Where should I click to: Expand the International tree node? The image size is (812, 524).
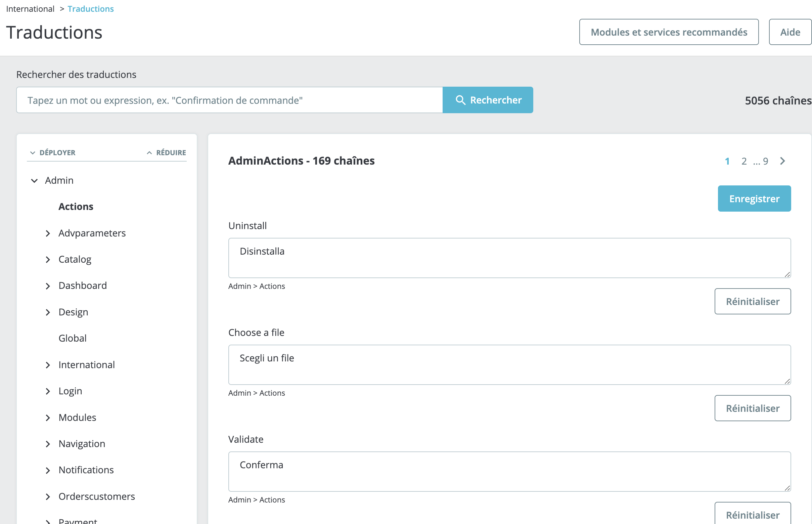[x=48, y=365]
